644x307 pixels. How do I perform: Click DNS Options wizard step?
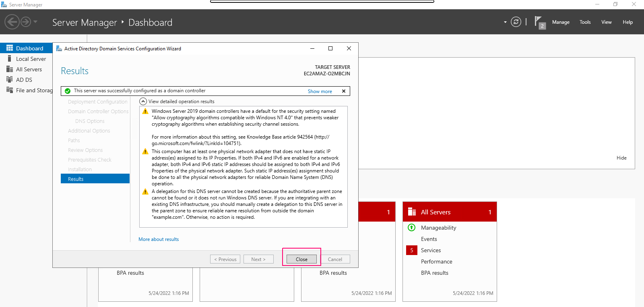[x=90, y=121]
